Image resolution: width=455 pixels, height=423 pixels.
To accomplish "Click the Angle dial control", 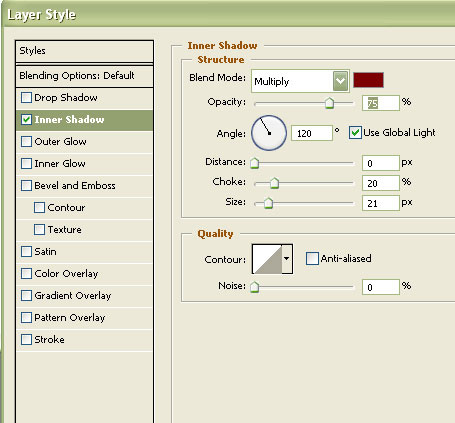I will (269, 133).
